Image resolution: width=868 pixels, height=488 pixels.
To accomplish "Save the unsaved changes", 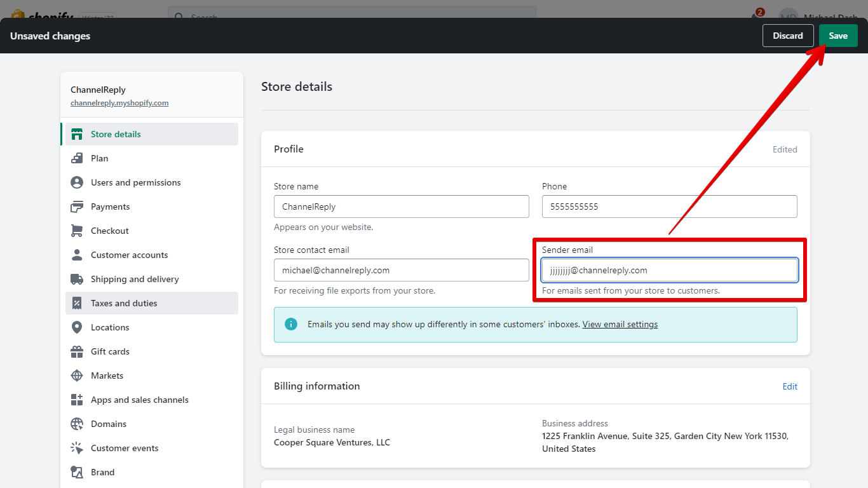I will pos(838,36).
